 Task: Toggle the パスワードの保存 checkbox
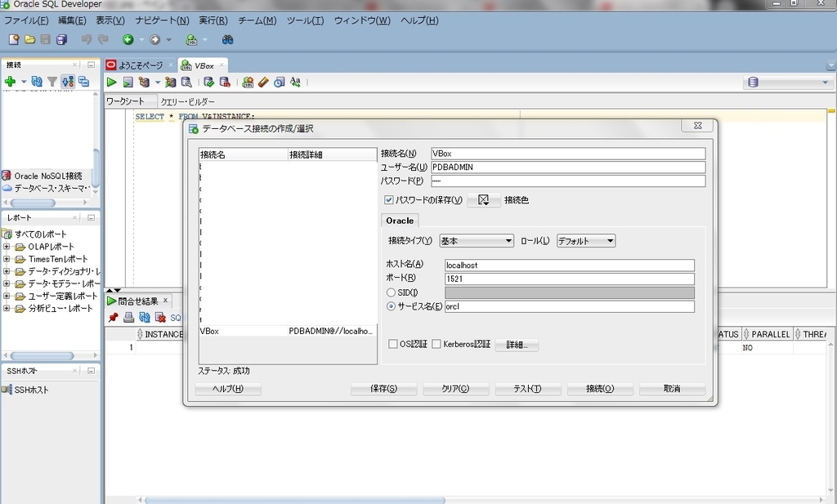pos(388,200)
